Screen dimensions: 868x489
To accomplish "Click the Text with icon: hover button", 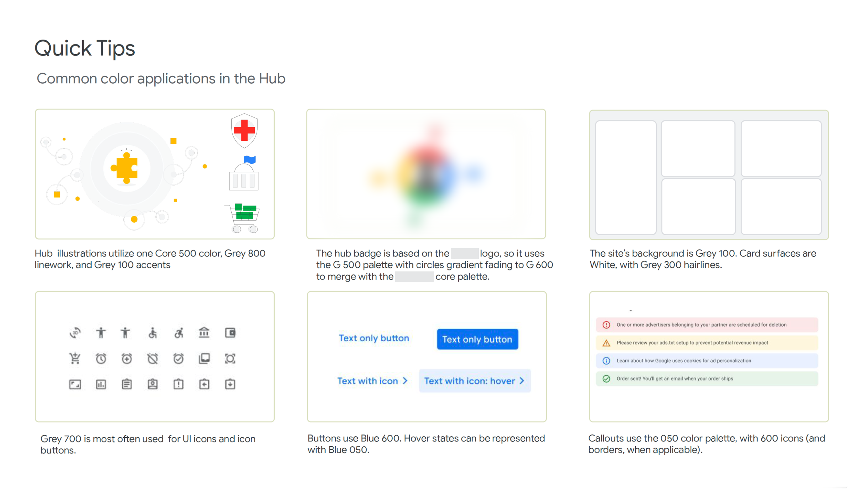I will click(474, 381).
